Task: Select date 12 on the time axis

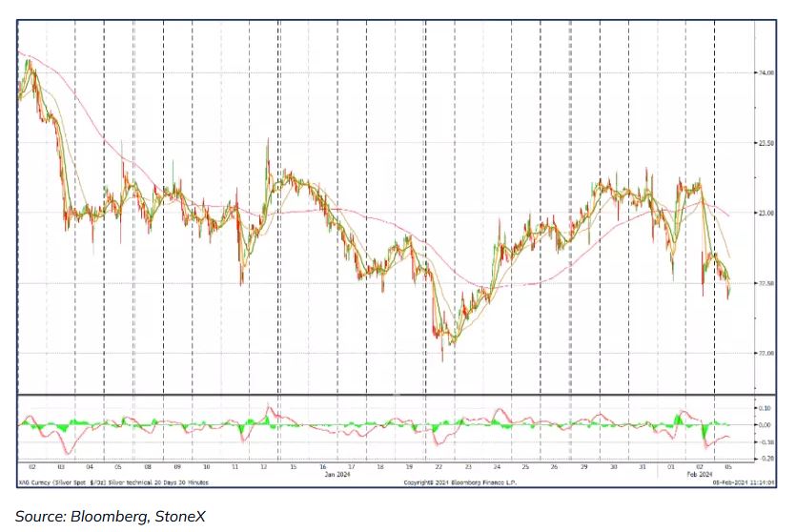Action: (x=264, y=466)
